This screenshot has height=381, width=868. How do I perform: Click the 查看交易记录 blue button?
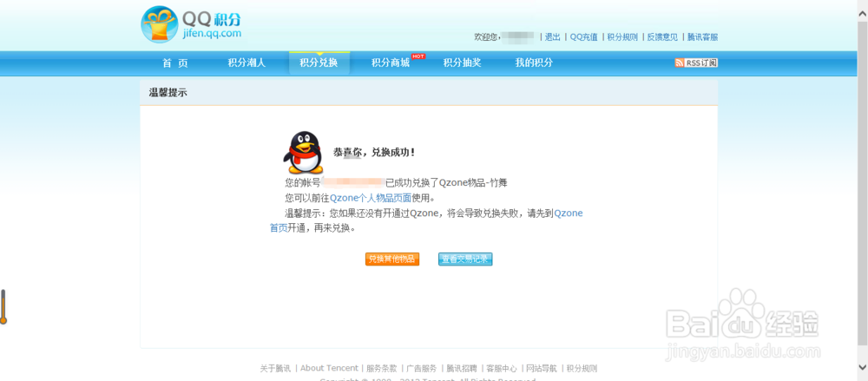click(x=465, y=259)
